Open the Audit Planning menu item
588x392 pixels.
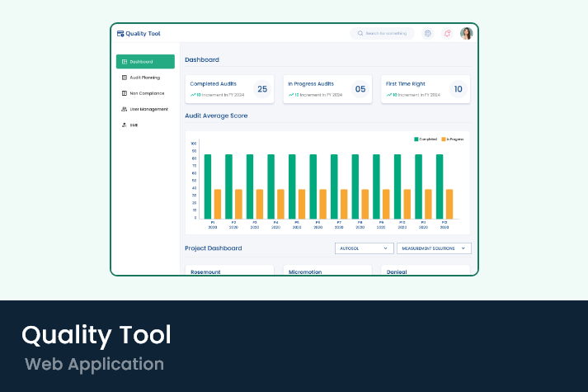click(x=145, y=78)
